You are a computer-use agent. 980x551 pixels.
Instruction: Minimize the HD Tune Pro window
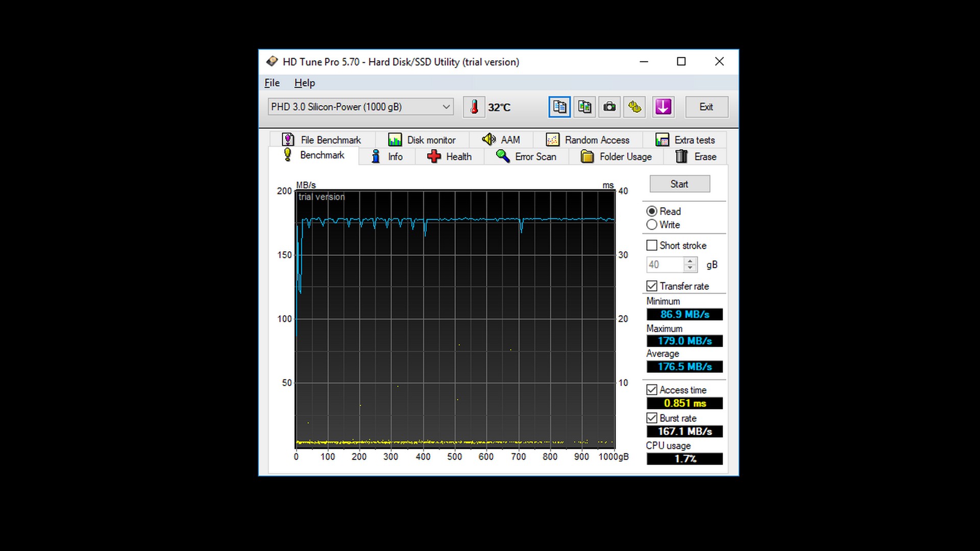pyautogui.click(x=644, y=62)
